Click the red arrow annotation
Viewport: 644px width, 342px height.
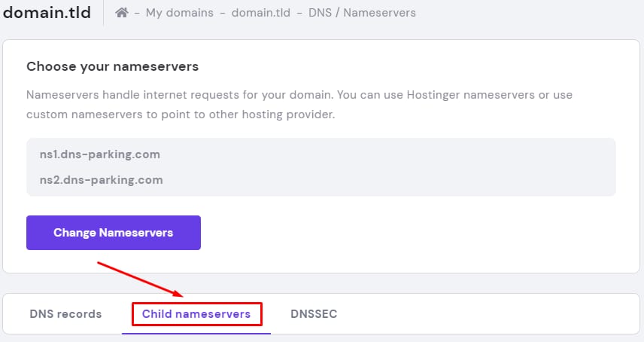(x=139, y=278)
